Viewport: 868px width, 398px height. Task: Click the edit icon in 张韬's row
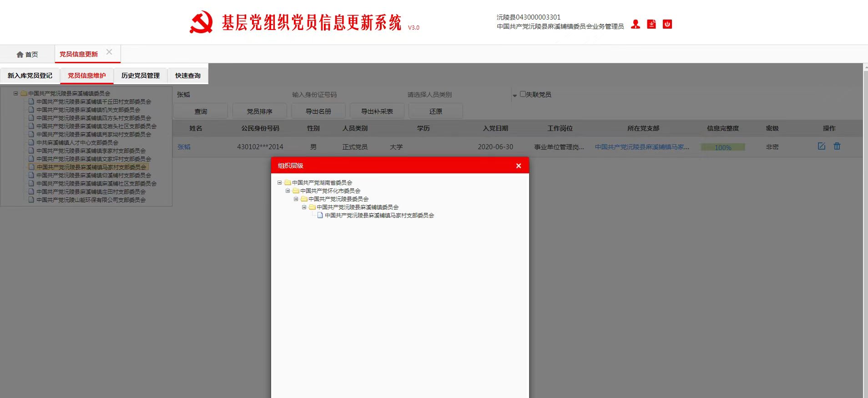[822, 146]
